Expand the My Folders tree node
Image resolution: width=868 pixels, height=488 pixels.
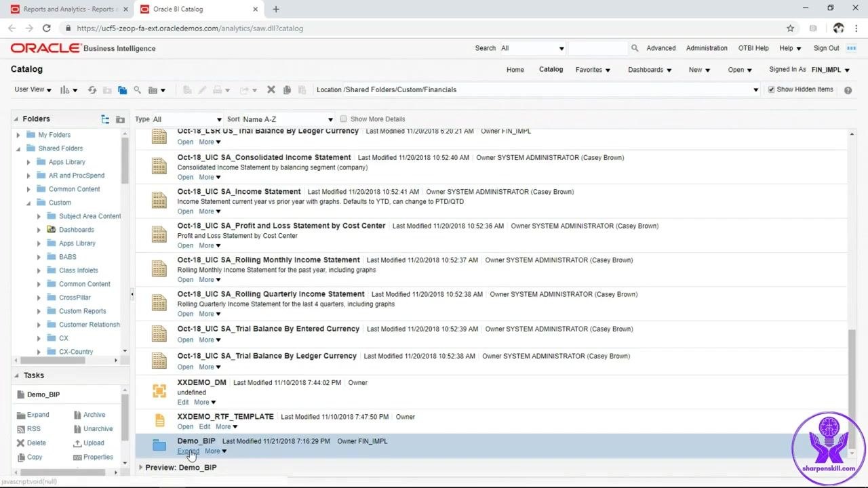tap(18, 135)
